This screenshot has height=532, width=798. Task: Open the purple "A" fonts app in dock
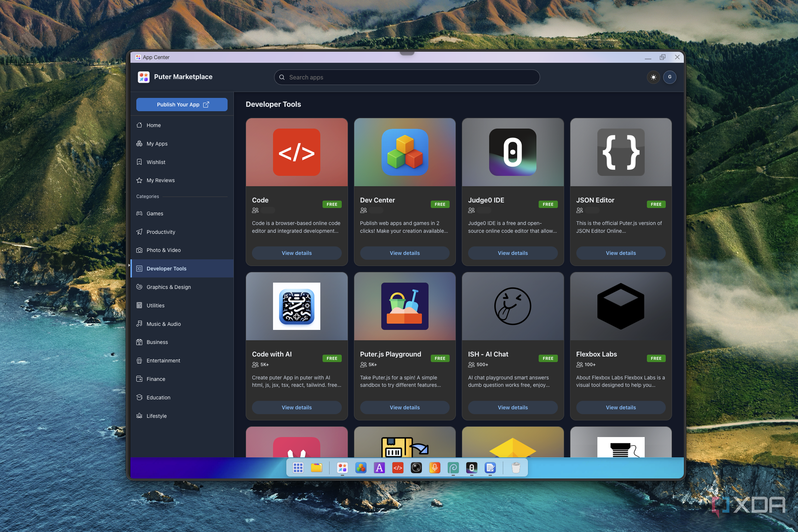[379, 468]
